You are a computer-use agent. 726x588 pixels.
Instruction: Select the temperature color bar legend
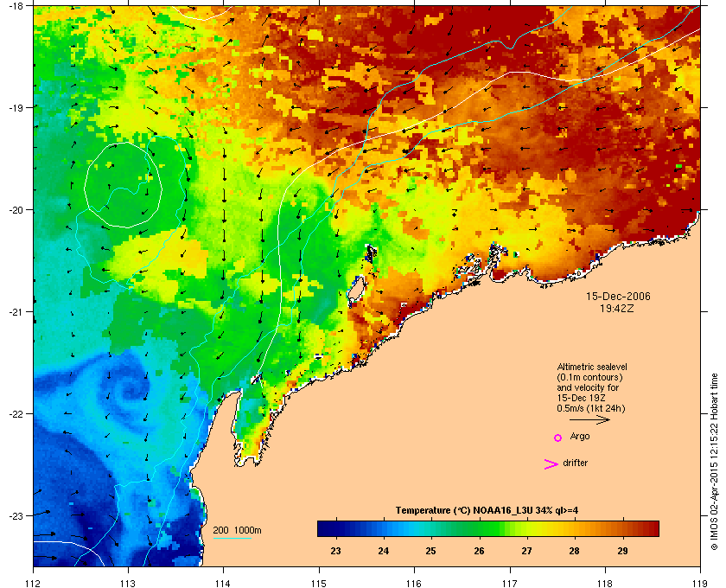pos(488,528)
